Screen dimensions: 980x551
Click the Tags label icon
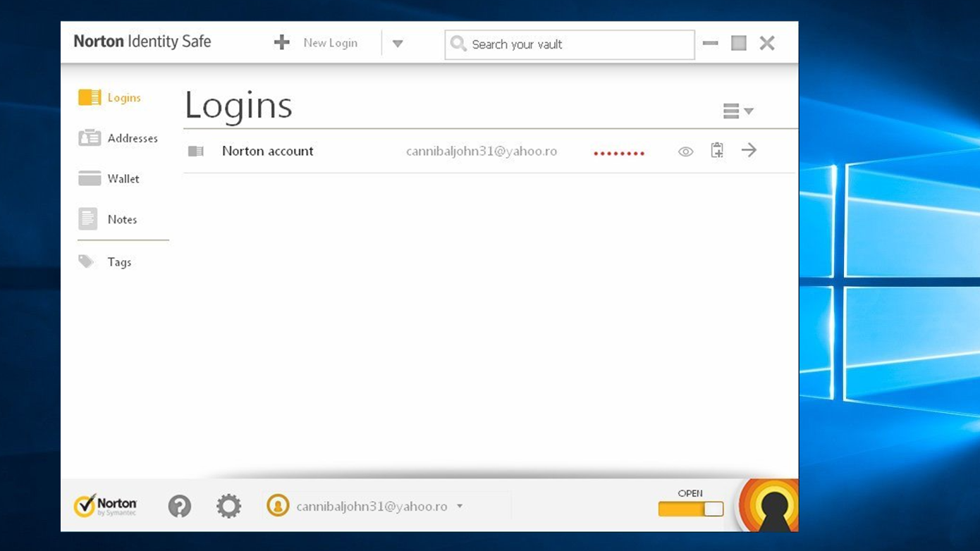point(86,262)
